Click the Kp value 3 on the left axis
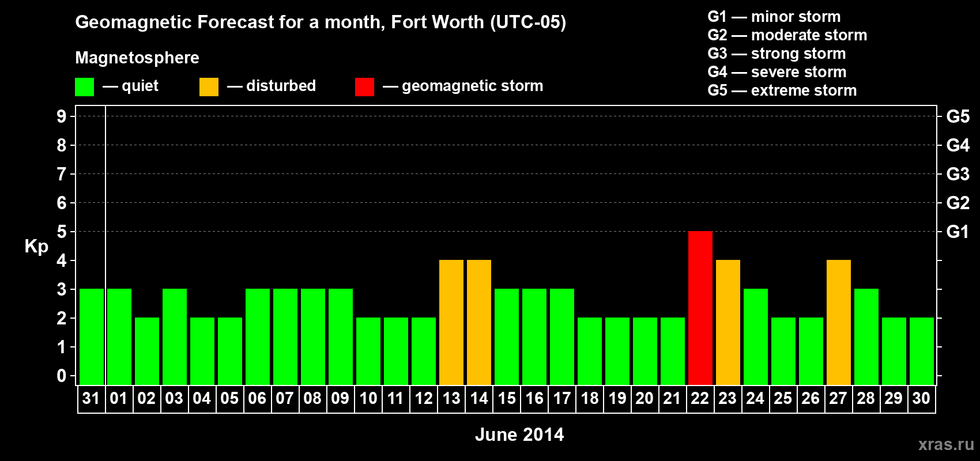 (x=62, y=289)
